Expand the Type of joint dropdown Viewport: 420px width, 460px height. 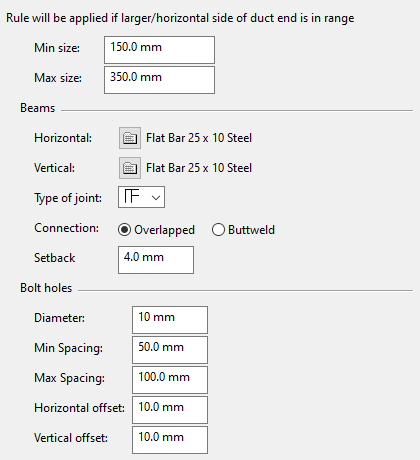pyautogui.click(x=156, y=197)
